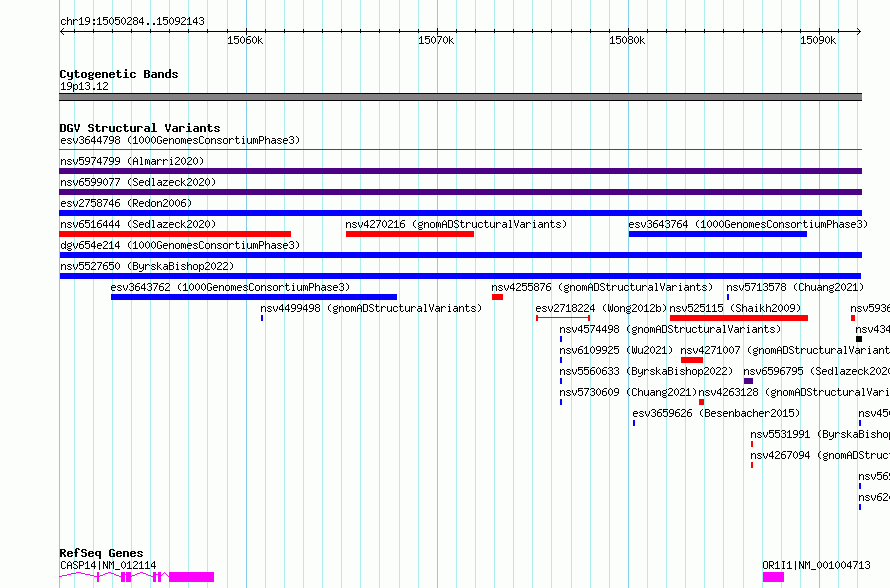Select the dgv654e214 blue variant bar

click(x=460, y=255)
